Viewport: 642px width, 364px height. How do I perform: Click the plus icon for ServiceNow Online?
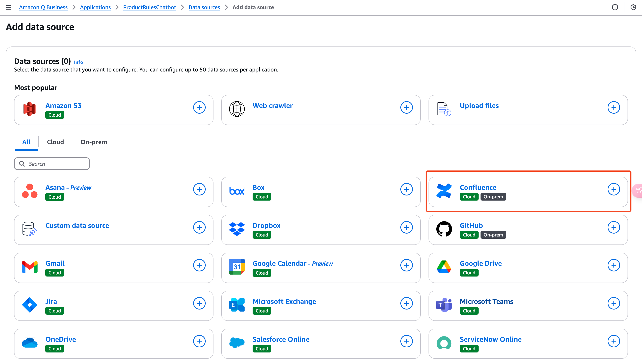(x=613, y=341)
